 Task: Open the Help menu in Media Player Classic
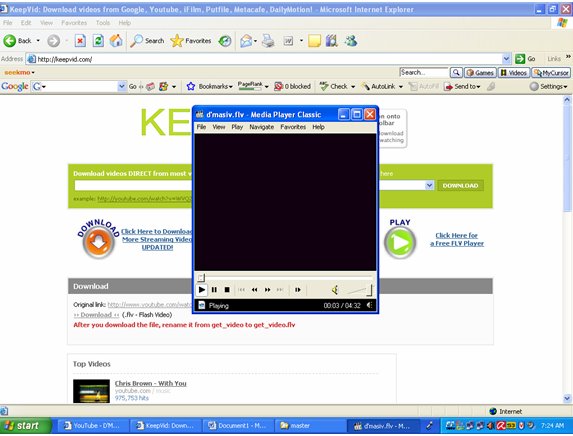318,127
